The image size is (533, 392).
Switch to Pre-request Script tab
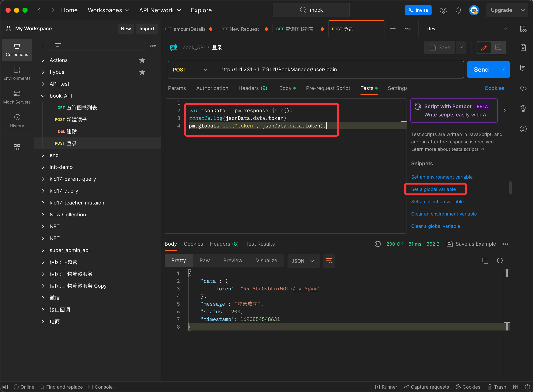pyautogui.click(x=328, y=88)
